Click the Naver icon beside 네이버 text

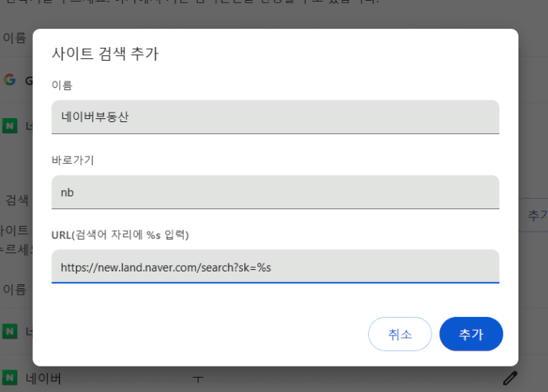10,378
